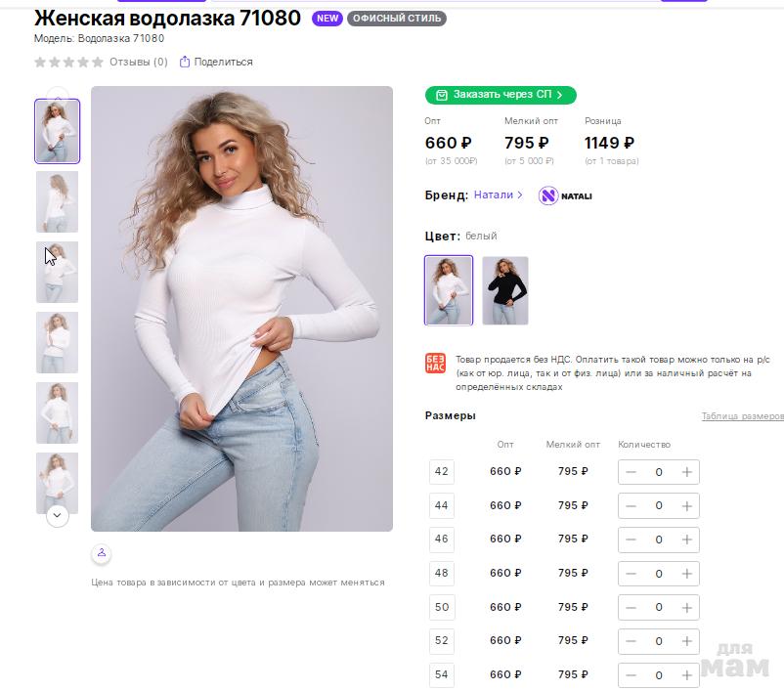The height and width of the screenshot is (691, 784).
Task: Click the hanger icon below the product photo
Action: click(102, 553)
